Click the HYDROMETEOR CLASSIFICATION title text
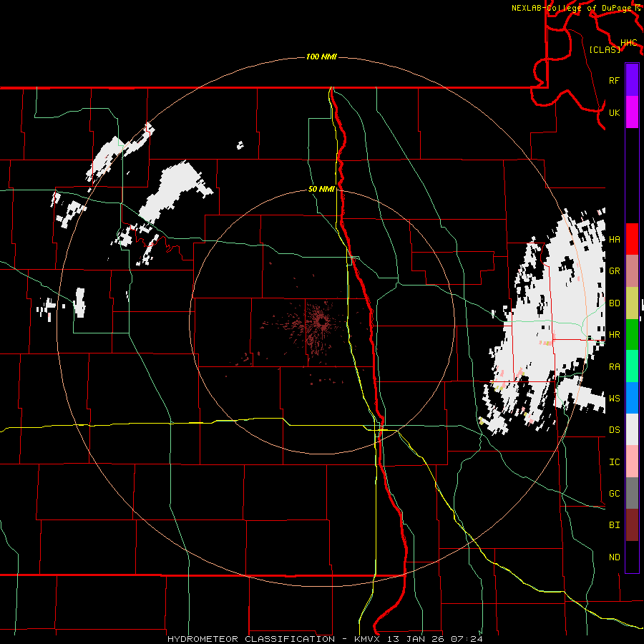The width and height of the screenshot is (644, 644). tap(251, 639)
